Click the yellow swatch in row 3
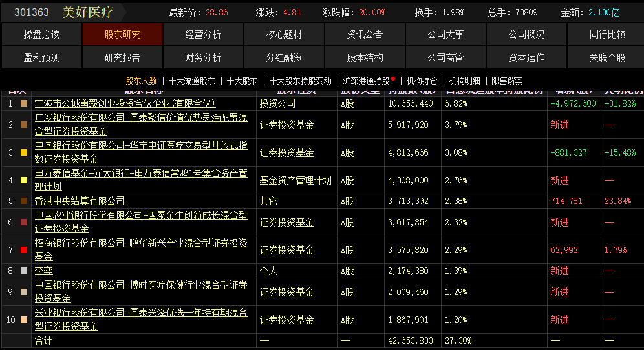 point(24,152)
